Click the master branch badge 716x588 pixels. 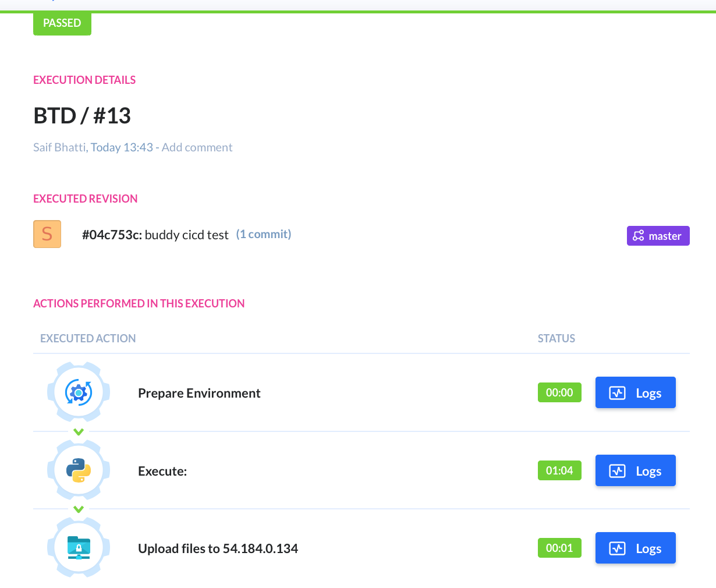coord(658,236)
